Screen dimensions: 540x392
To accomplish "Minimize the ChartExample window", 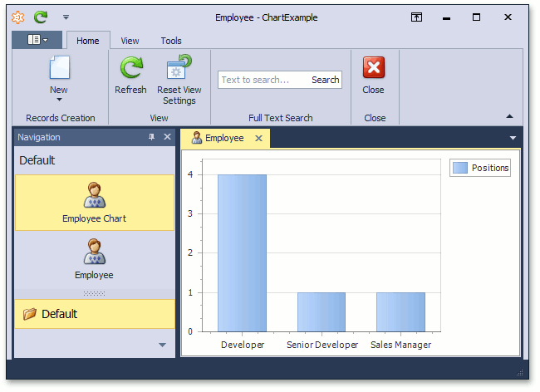I will coord(447,18).
